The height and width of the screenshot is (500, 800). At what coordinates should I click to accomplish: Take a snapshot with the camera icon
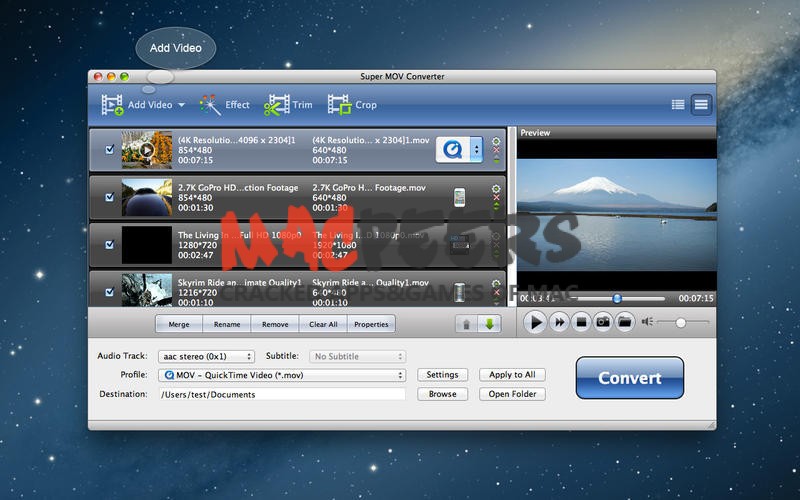pos(603,322)
